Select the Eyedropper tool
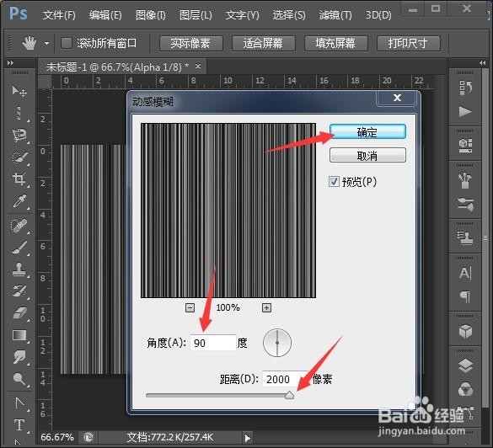493x448 pixels. pos(19,201)
